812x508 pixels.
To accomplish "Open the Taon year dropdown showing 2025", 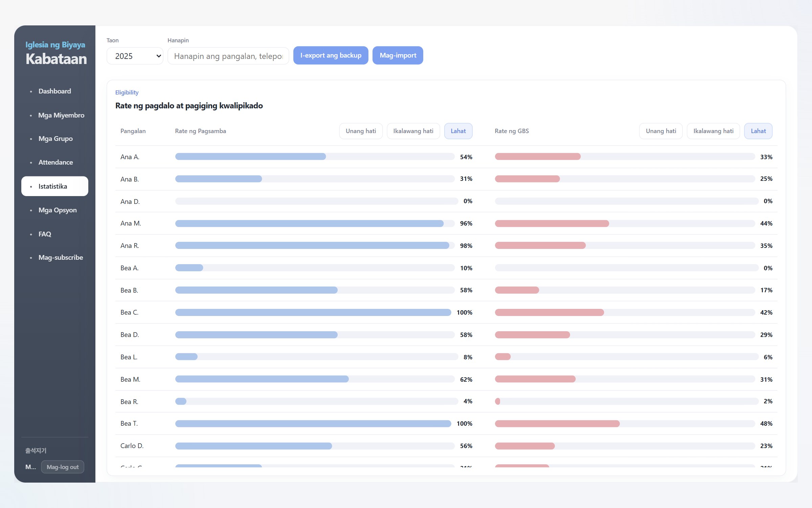I will pos(135,56).
